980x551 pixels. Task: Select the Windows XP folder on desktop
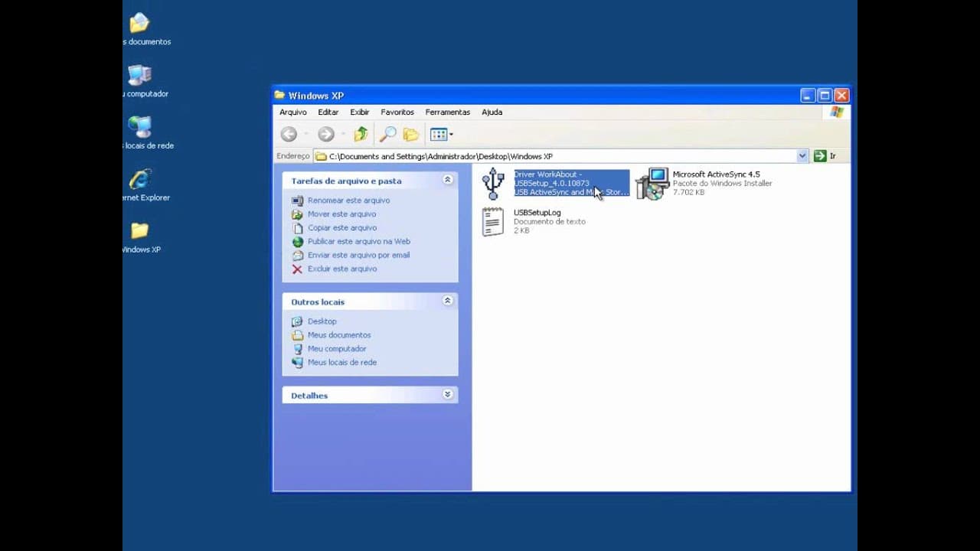[139, 230]
